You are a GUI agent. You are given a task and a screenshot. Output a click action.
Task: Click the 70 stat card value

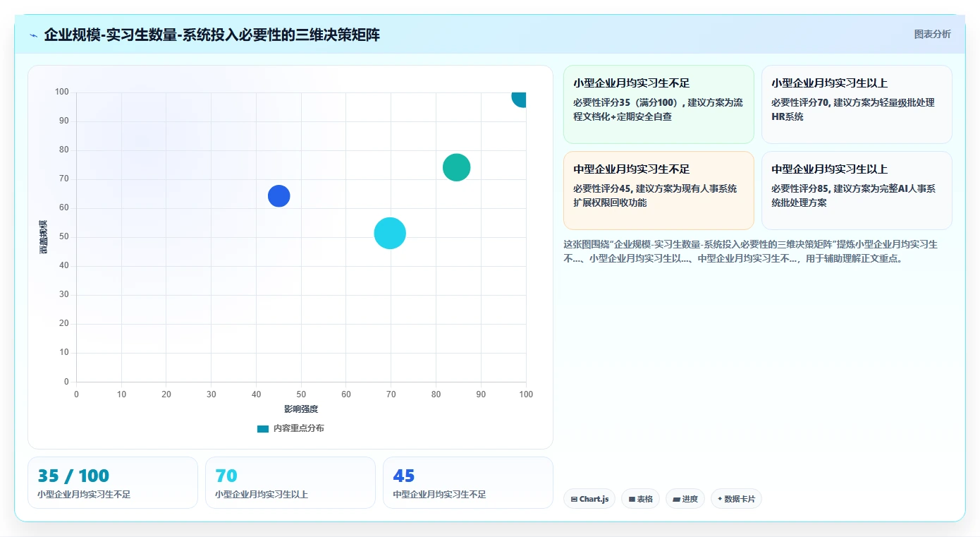click(226, 476)
